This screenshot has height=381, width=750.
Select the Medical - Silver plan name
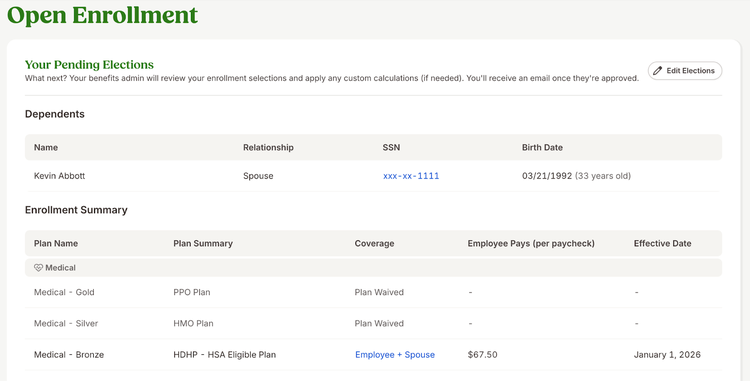[x=66, y=324]
